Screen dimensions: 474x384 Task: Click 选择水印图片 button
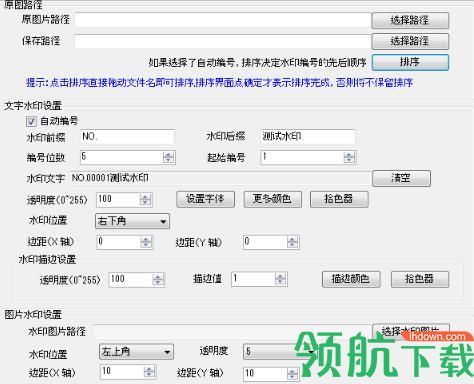coord(411,331)
